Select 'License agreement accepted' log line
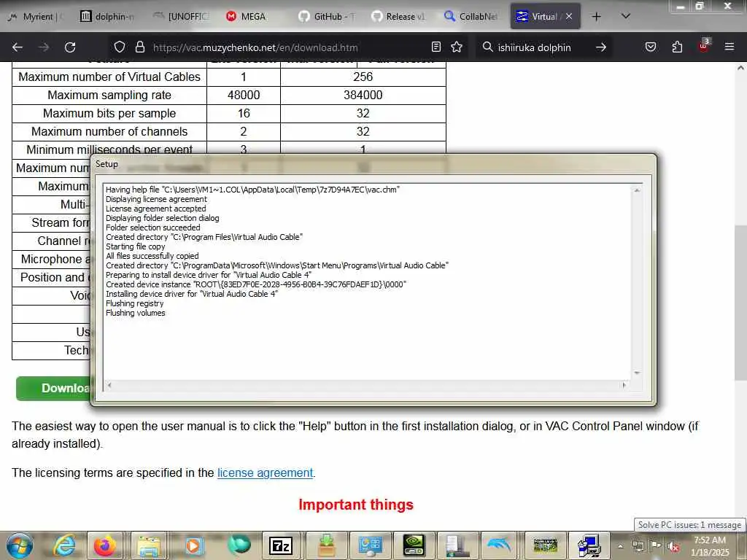This screenshot has height=560, width=747. [x=156, y=209]
